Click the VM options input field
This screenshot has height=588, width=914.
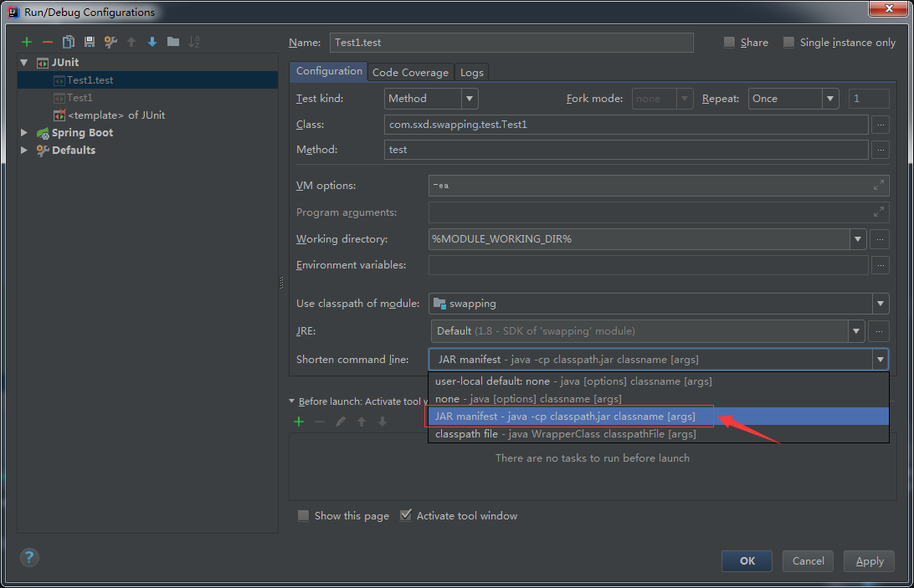point(649,186)
